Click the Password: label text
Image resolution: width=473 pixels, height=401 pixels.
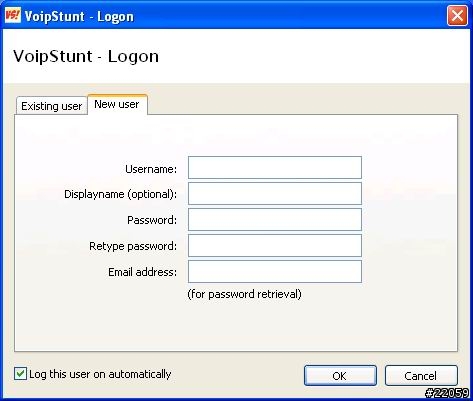(152, 220)
